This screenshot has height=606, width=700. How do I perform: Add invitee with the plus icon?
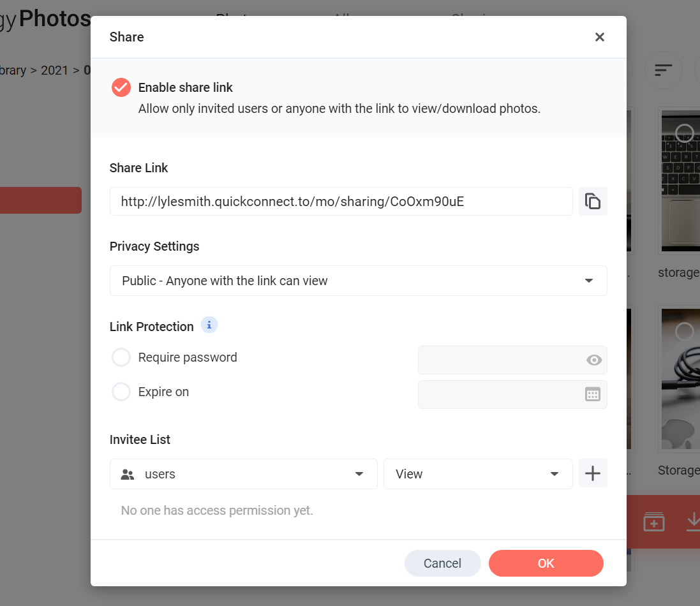pyautogui.click(x=592, y=473)
